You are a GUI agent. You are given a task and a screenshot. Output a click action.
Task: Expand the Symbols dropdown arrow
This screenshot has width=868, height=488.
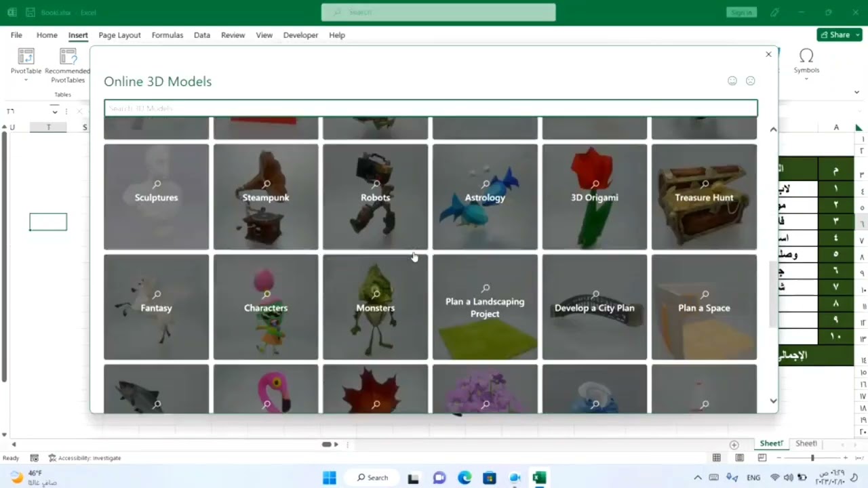point(806,79)
